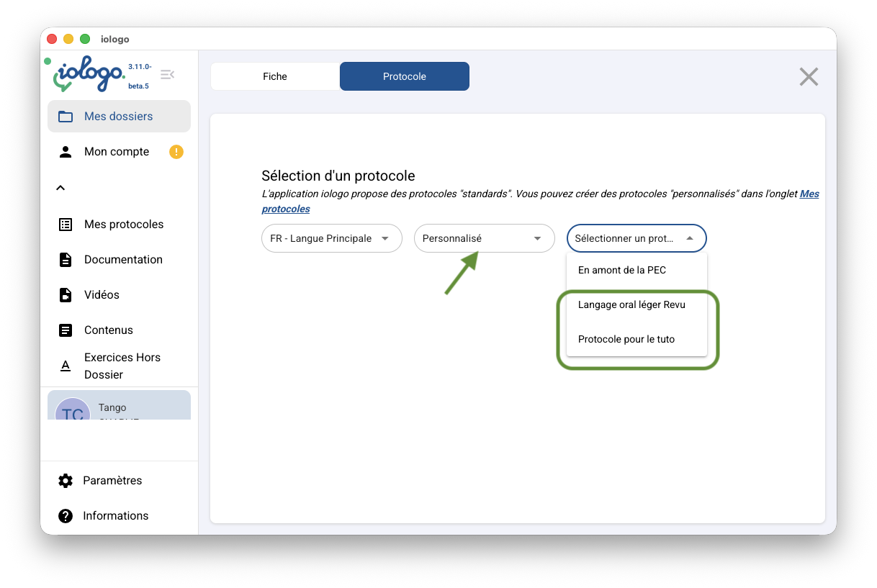Click the Informations help icon
This screenshot has width=877, height=588.
66,516
